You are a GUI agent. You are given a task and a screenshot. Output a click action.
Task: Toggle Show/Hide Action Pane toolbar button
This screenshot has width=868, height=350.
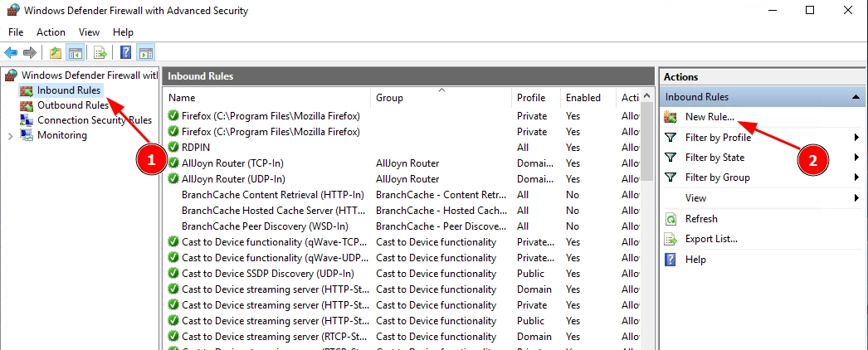point(145,53)
